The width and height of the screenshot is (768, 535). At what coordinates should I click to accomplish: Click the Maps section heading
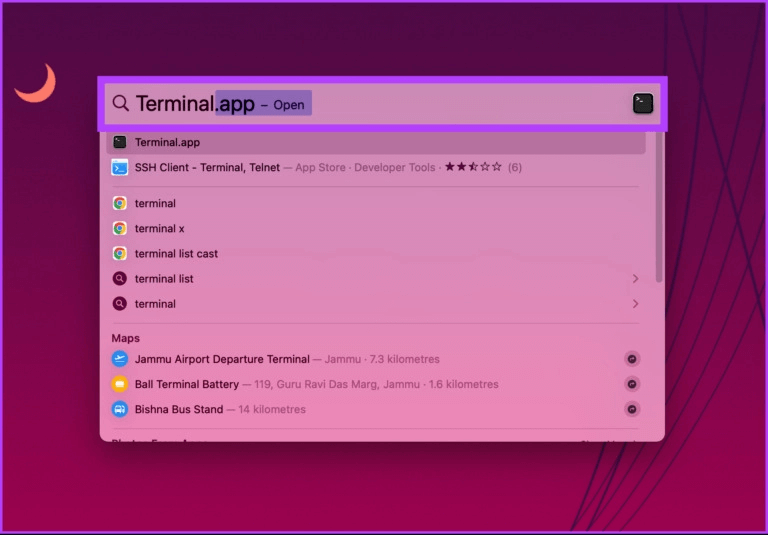[125, 338]
